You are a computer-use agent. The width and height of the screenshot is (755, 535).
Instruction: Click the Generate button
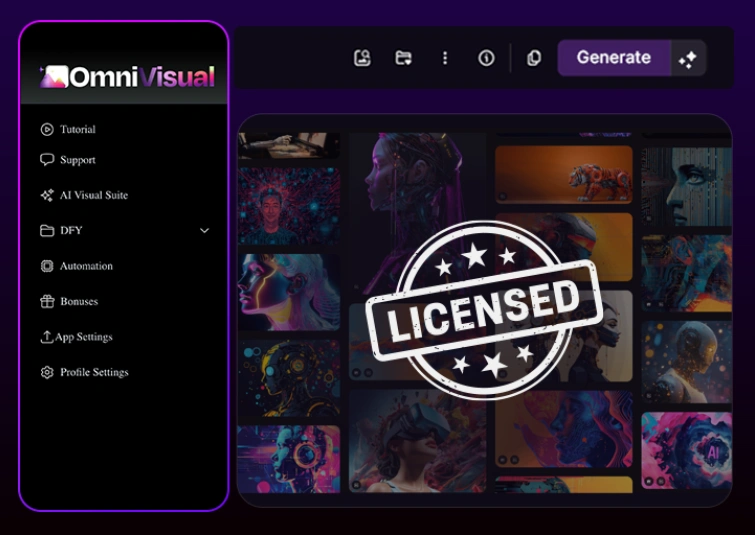coord(614,58)
